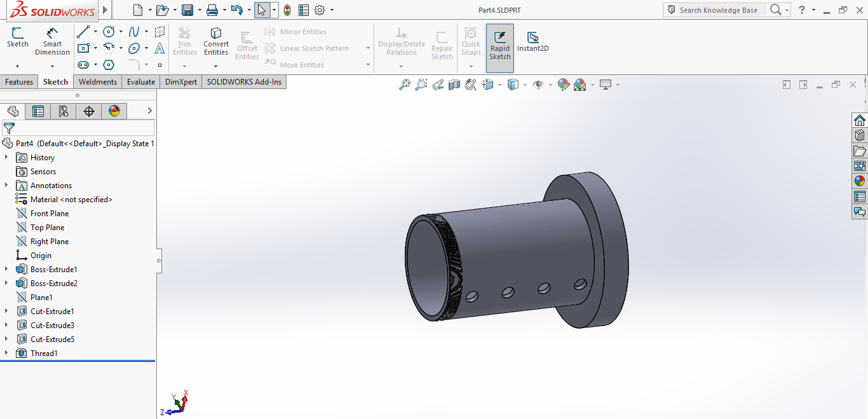
Task: Select the Straight Slot tool
Action: [x=83, y=65]
